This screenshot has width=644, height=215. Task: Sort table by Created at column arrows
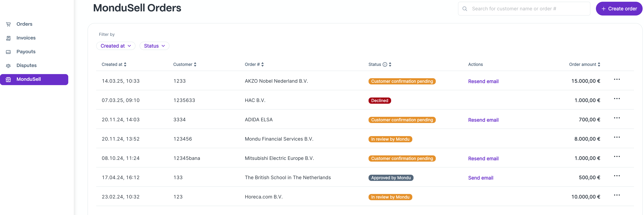coord(125,64)
